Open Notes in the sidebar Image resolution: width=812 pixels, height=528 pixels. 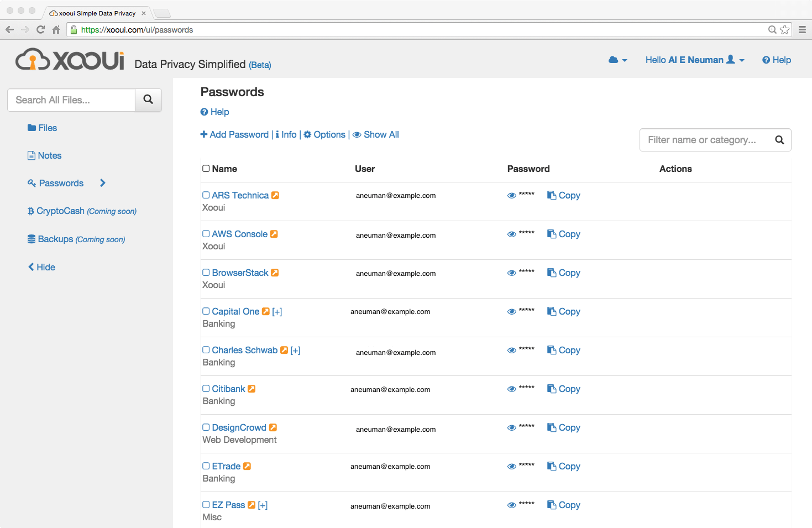coord(44,155)
